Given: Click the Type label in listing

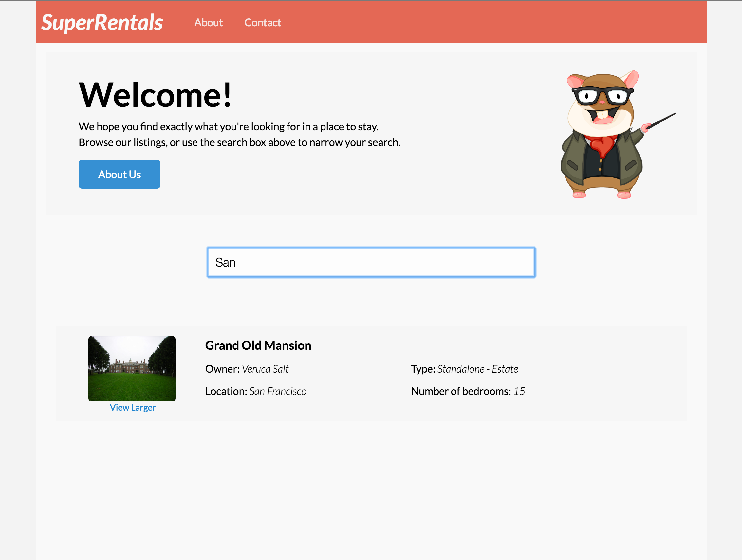Looking at the screenshot, I should pos(423,369).
